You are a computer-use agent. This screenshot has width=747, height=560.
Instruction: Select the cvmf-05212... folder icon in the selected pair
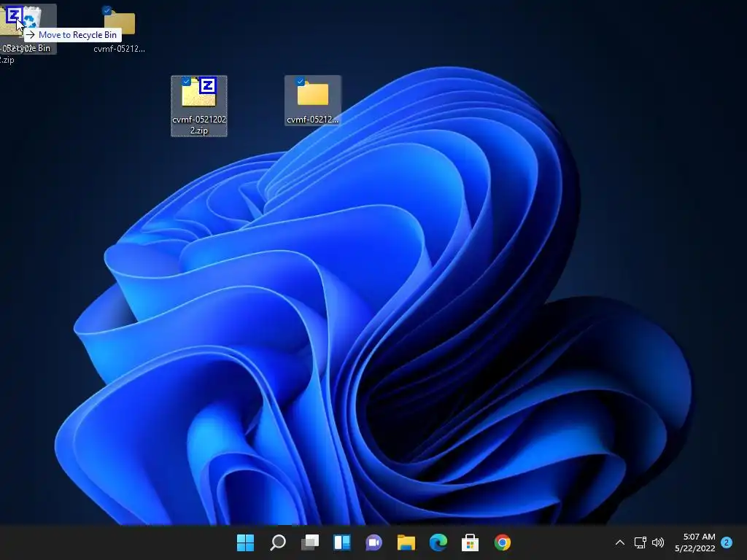[313, 93]
